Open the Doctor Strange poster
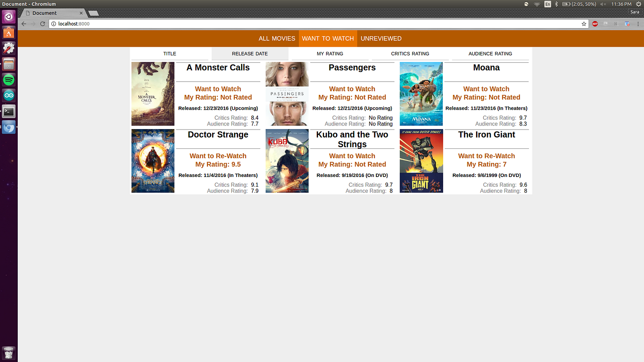This screenshot has width=644, height=362. tap(153, 161)
